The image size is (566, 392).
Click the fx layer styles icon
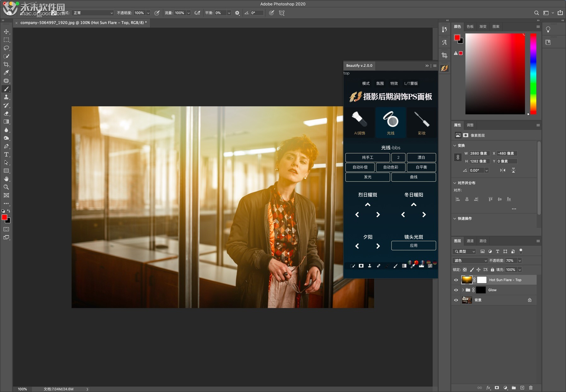point(488,388)
